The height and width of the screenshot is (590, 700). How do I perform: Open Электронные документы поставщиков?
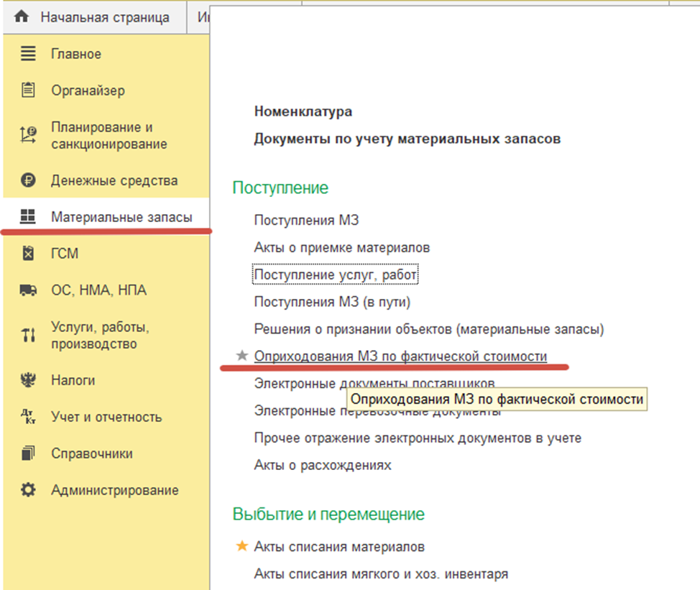click(374, 383)
